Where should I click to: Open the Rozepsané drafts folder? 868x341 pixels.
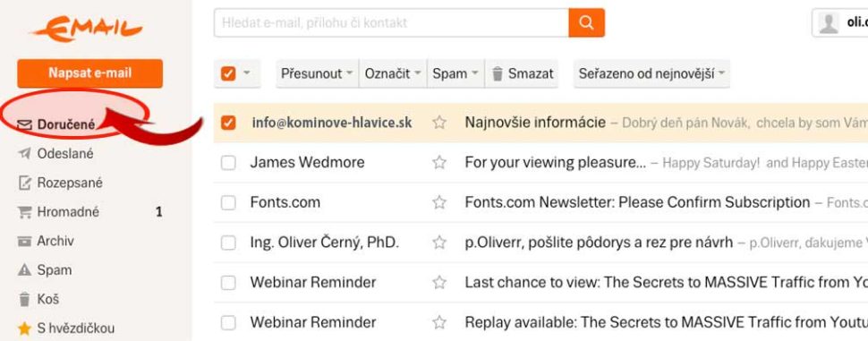point(60,183)
